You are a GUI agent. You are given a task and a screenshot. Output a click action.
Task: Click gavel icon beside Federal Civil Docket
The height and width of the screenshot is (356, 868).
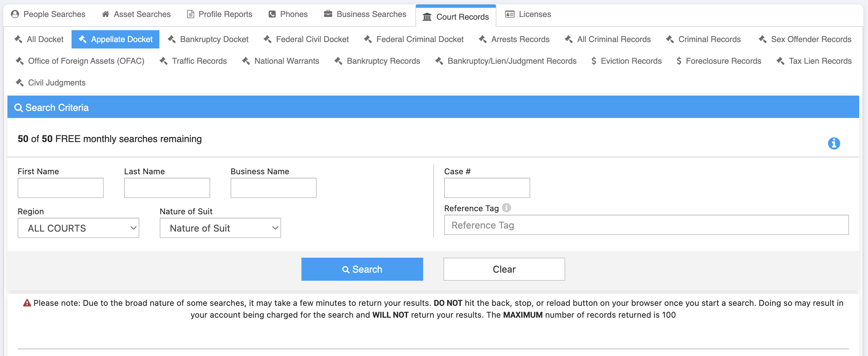pos(268,39)
